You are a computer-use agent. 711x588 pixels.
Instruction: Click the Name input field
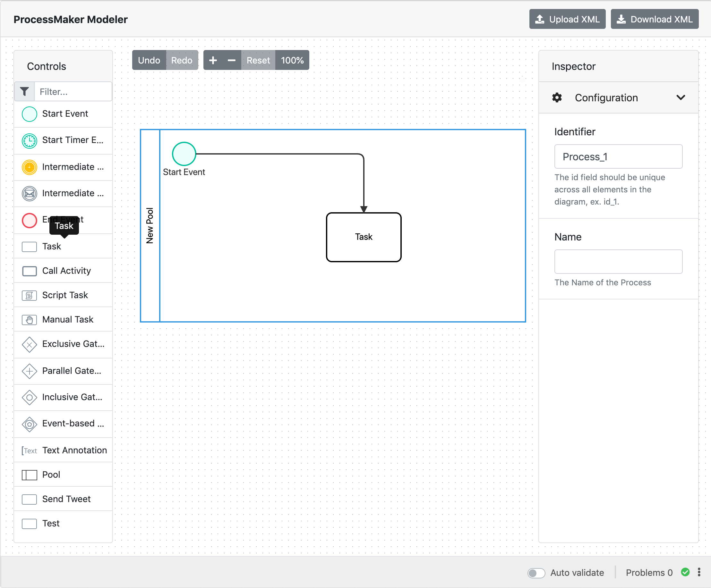(618, 261)
